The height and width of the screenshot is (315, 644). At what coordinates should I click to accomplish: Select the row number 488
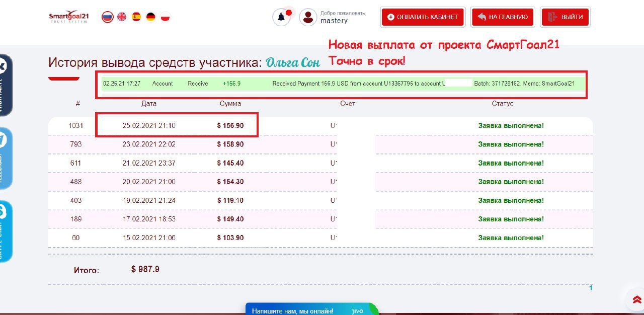point(76,182)
